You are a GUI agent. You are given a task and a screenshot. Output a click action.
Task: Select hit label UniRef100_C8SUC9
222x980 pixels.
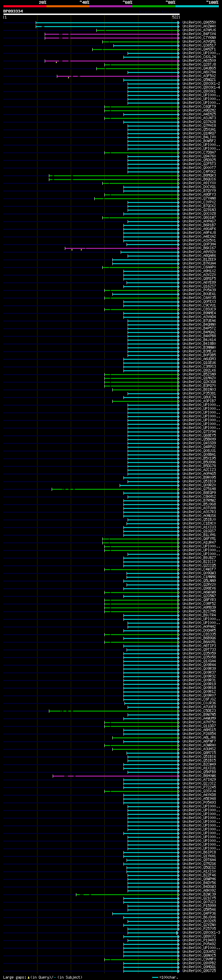[199, 309]
